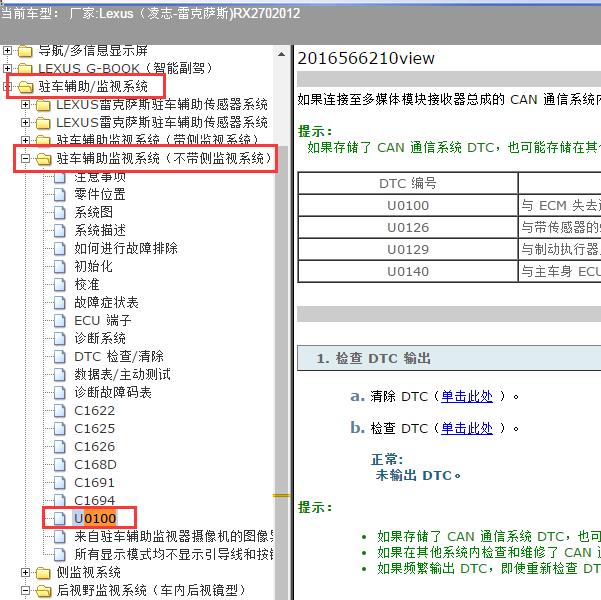Open the ECU 端子 page

click(102, 321)
